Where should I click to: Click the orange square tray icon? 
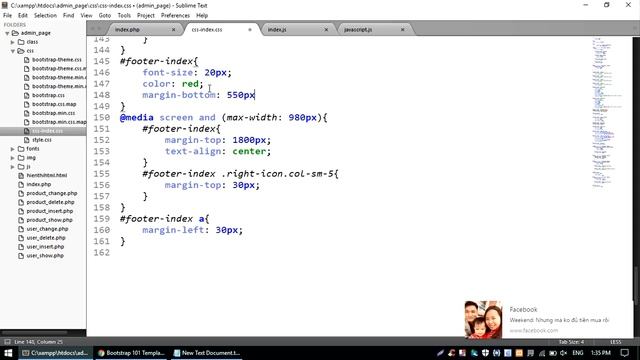pos(519,353)
